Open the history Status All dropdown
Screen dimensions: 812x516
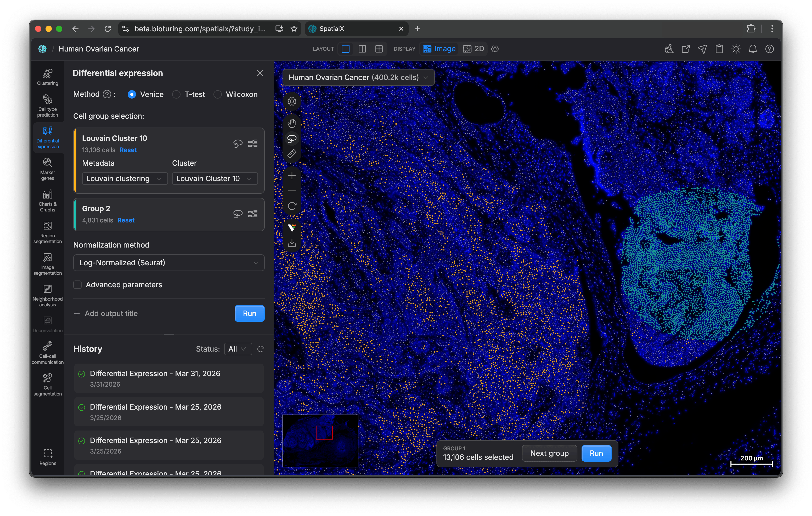237,349
